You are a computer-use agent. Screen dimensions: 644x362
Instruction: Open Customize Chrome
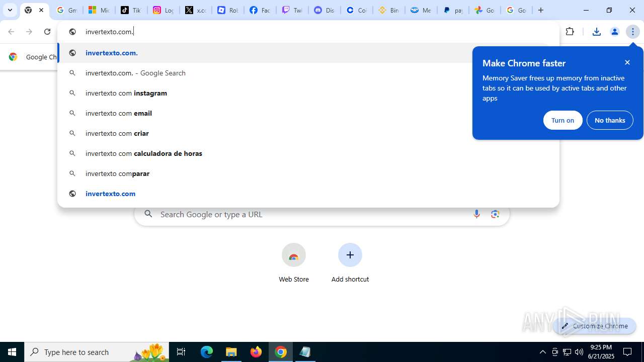tap(595, 326)
